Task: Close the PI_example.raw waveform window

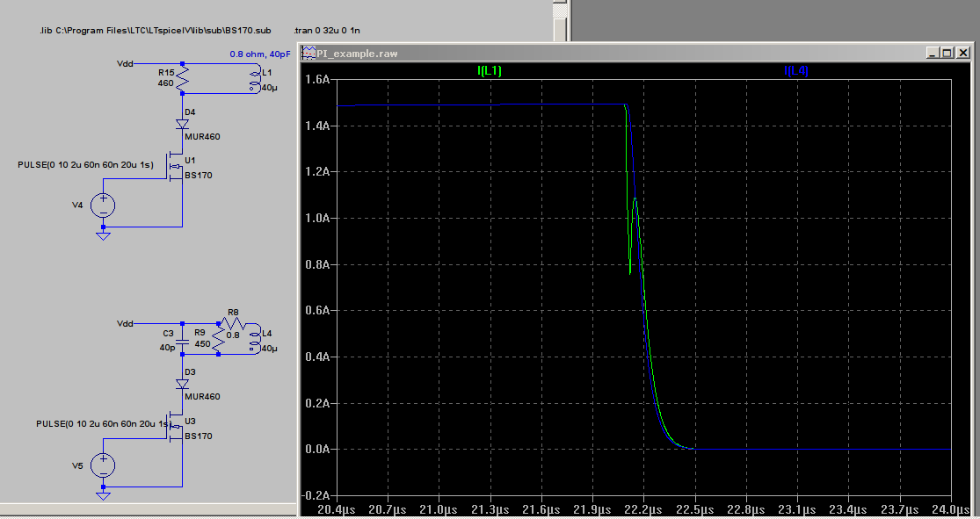Action: pos(962,53)
